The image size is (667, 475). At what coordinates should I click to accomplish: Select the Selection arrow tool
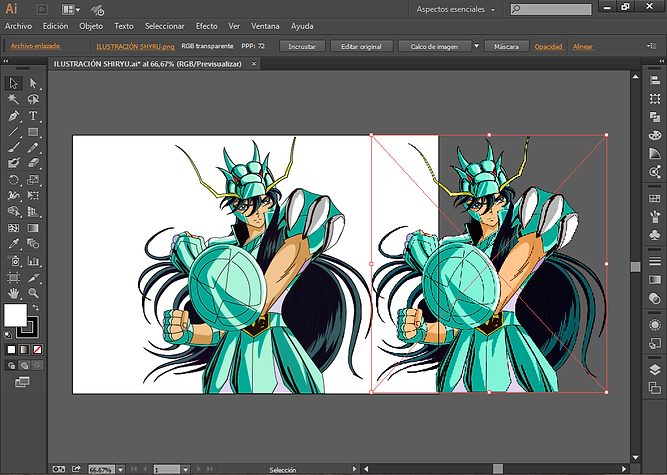point(14,83)
